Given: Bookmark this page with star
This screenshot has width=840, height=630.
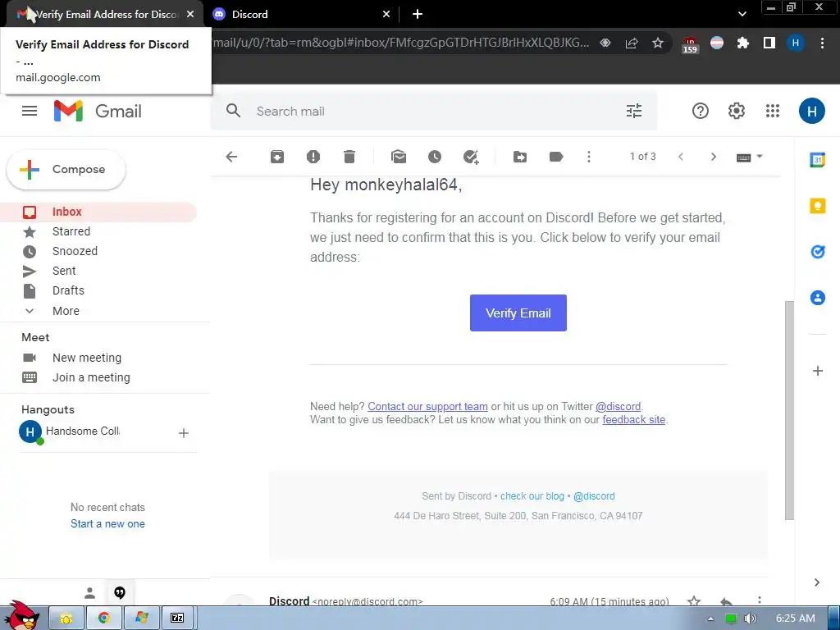Looking at the screenshot, I should pyautogui.click(x=658, y=43).
